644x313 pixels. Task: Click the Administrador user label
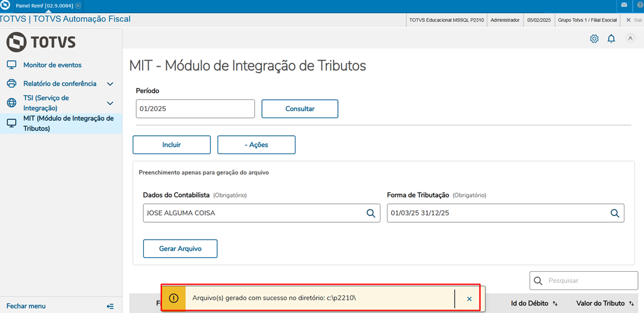505,19
